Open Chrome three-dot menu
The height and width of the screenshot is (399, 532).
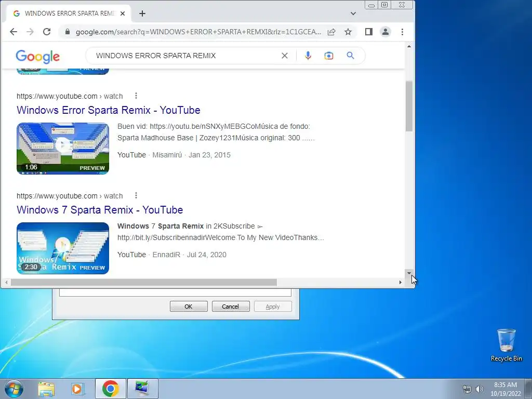point(403,32)
